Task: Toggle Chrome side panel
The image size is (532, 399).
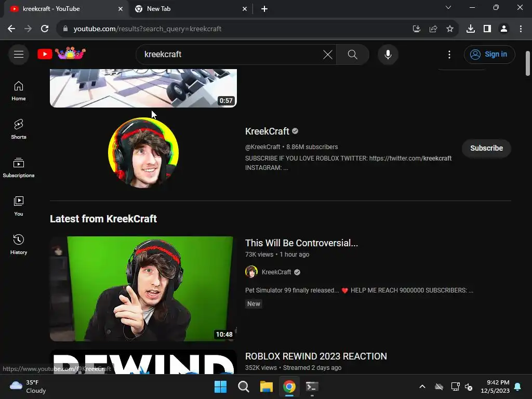Action: pos(487,29)
